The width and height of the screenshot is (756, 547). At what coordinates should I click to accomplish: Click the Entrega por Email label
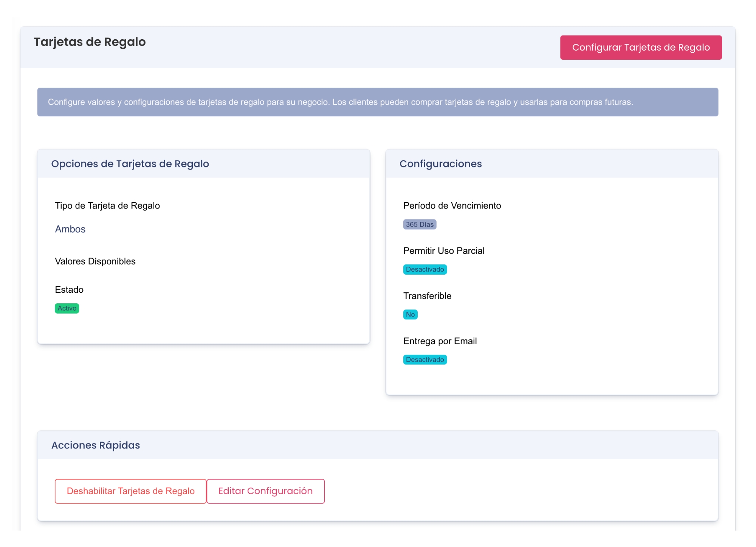[440, 341]
